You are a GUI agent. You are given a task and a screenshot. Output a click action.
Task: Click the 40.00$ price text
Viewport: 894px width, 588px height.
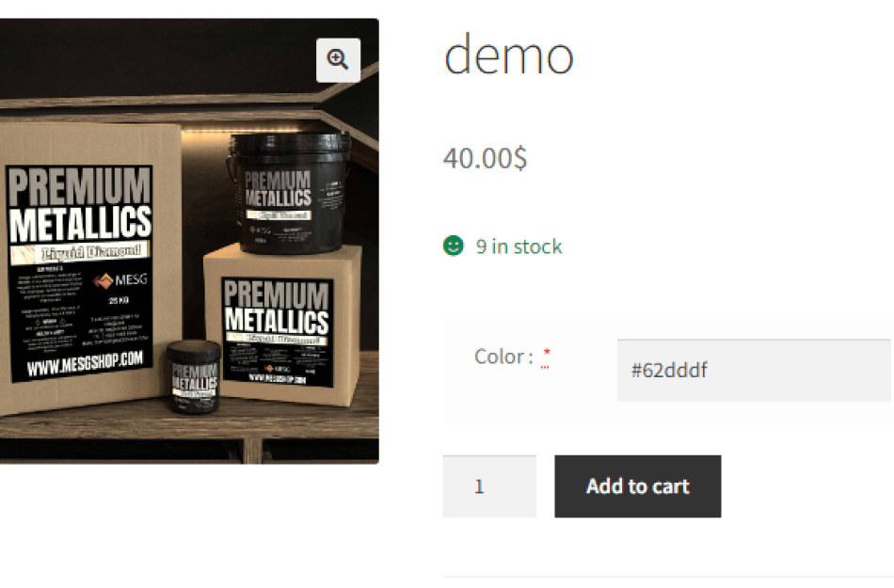pyautogui.click(x=486, y=158)
